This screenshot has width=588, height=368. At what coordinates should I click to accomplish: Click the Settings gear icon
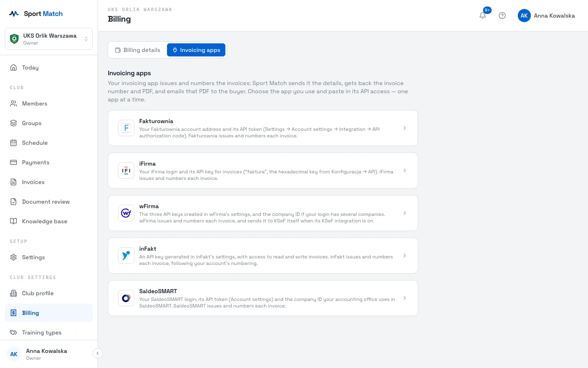coord(13,257)
